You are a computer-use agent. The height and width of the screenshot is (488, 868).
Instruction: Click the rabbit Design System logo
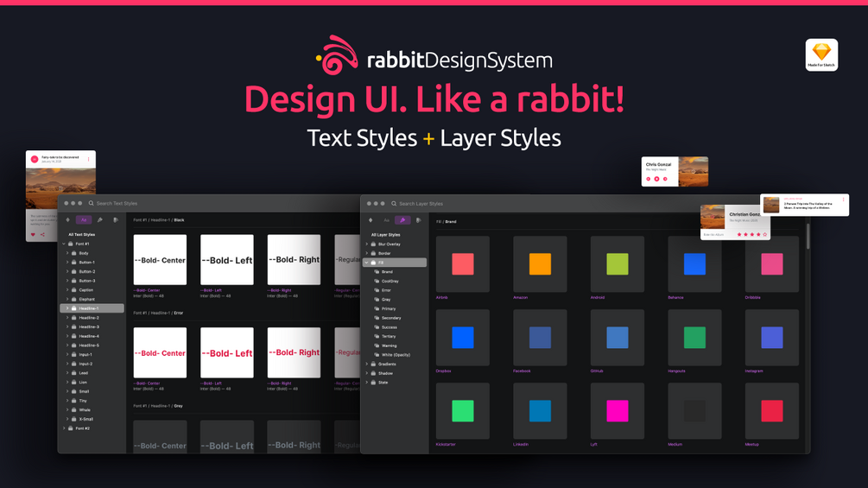click(x=434, y=55)
